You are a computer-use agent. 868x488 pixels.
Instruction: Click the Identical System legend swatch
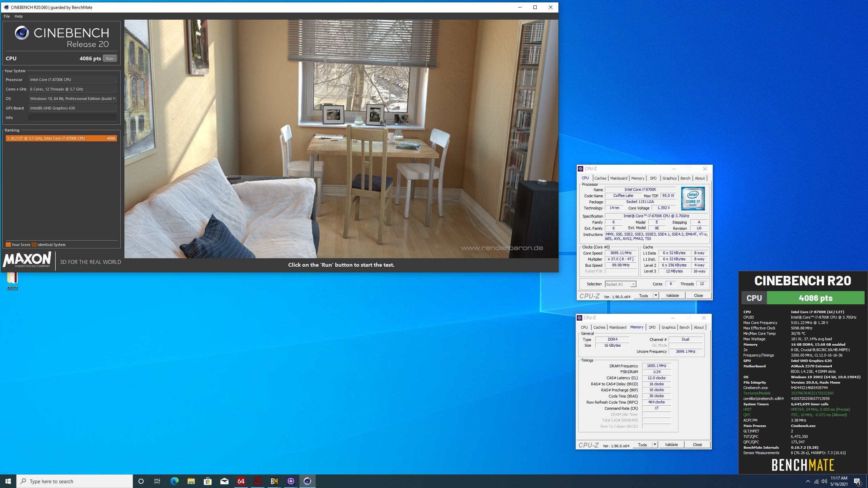click(x=34, y=245)
